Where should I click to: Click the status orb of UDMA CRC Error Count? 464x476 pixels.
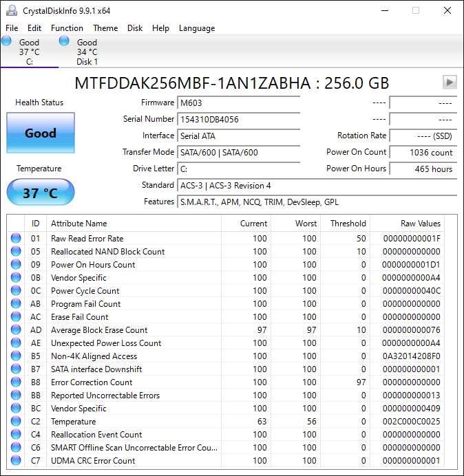pyautogui.click(x=16, y=460)
